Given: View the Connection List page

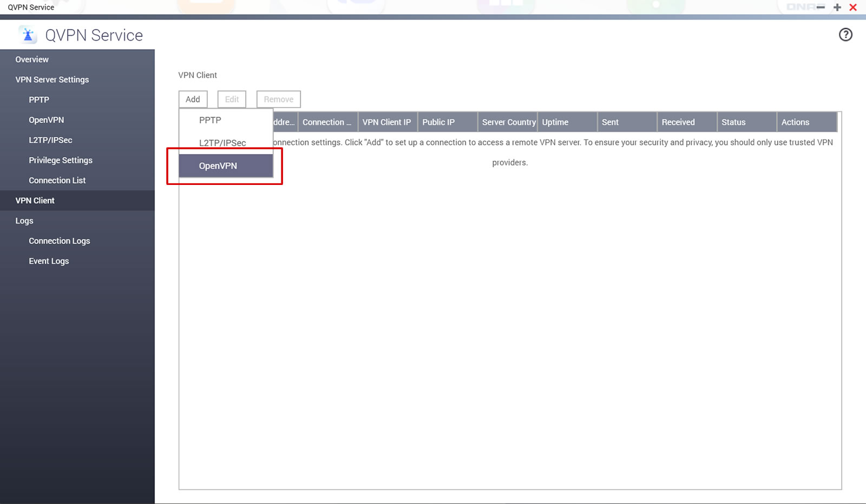Looking at the screenshot, I should 77,180.
